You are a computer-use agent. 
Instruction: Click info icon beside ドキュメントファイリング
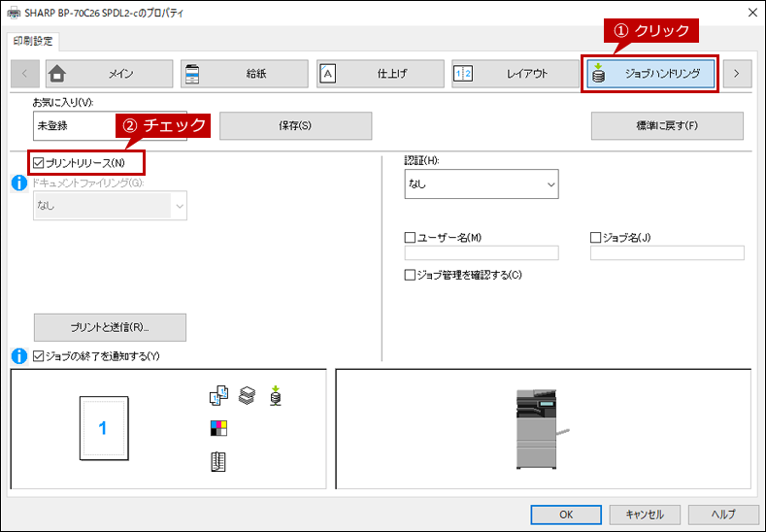pos(19,183)
